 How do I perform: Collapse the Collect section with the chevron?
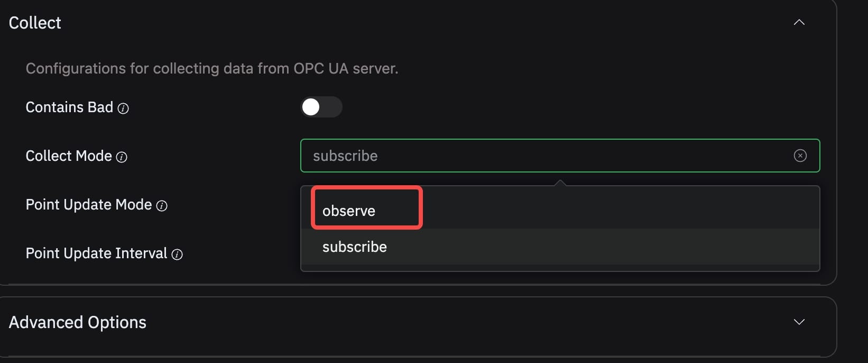click(799, 22)
